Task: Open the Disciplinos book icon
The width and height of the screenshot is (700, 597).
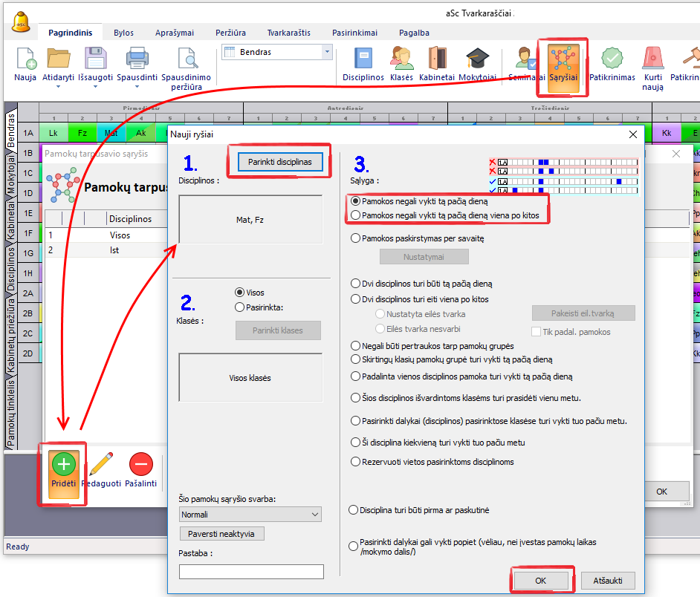Action: coord(363,59)
